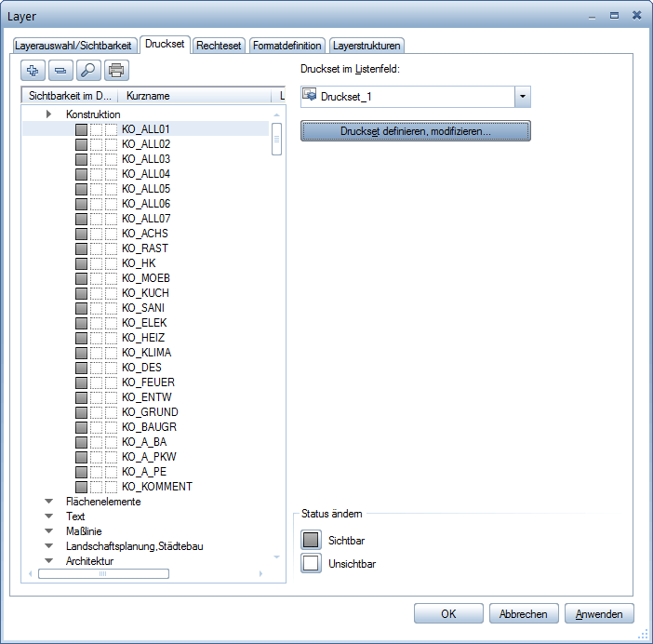653x644 pixels.
Task: Select the Druckset tab
Action: (165, 44)
